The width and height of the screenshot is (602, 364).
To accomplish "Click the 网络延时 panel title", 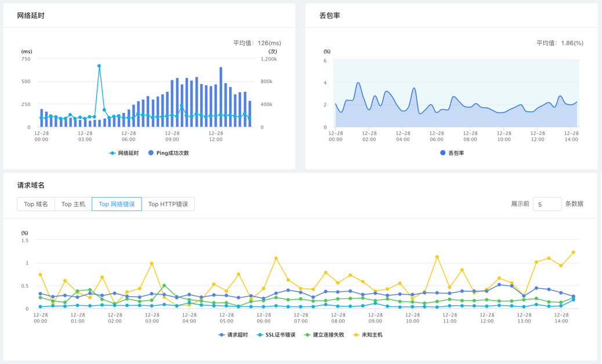I will coord(31,16).
